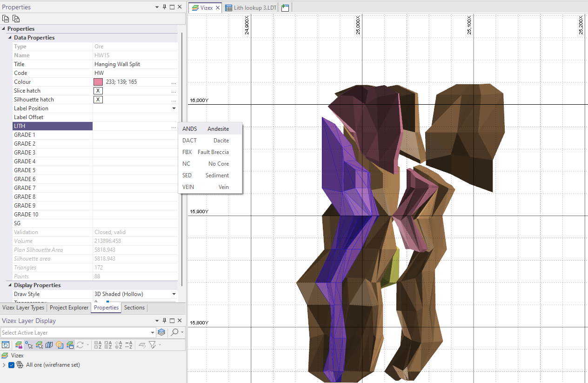Click the first copy icon under Properties title
588x383 pixels.
(6, 19)
